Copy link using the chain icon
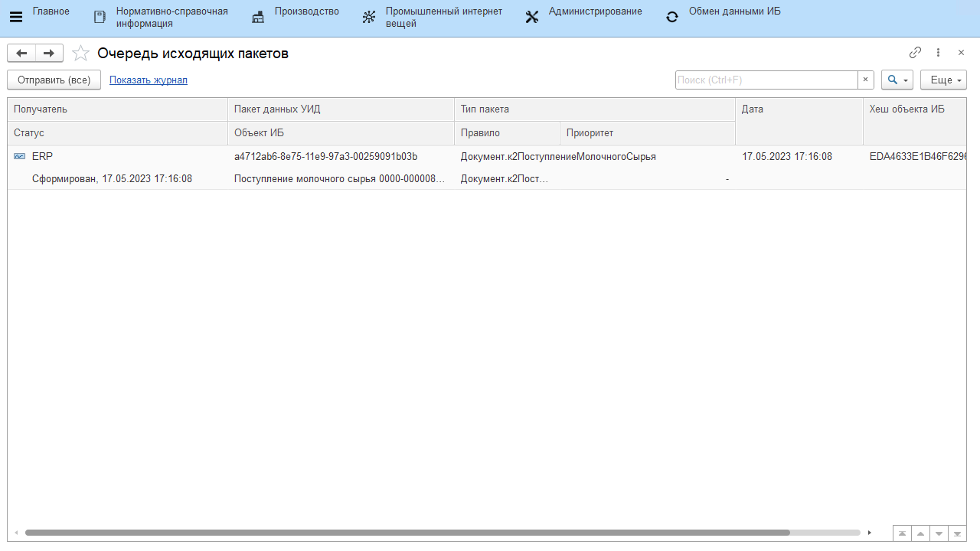This screenshot has height=551, width=980. pos(915,53)
